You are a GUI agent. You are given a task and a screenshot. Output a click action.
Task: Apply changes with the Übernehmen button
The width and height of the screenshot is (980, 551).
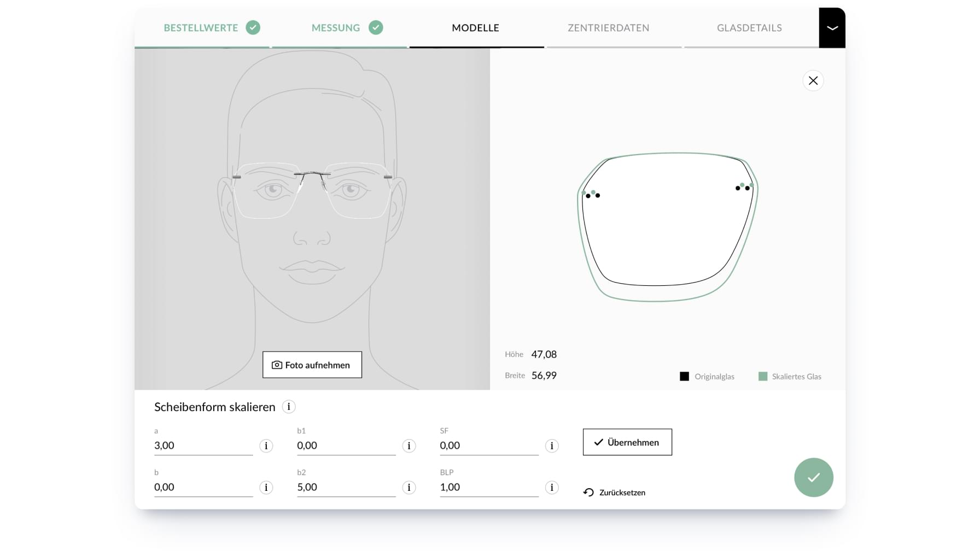pos(627,442)
